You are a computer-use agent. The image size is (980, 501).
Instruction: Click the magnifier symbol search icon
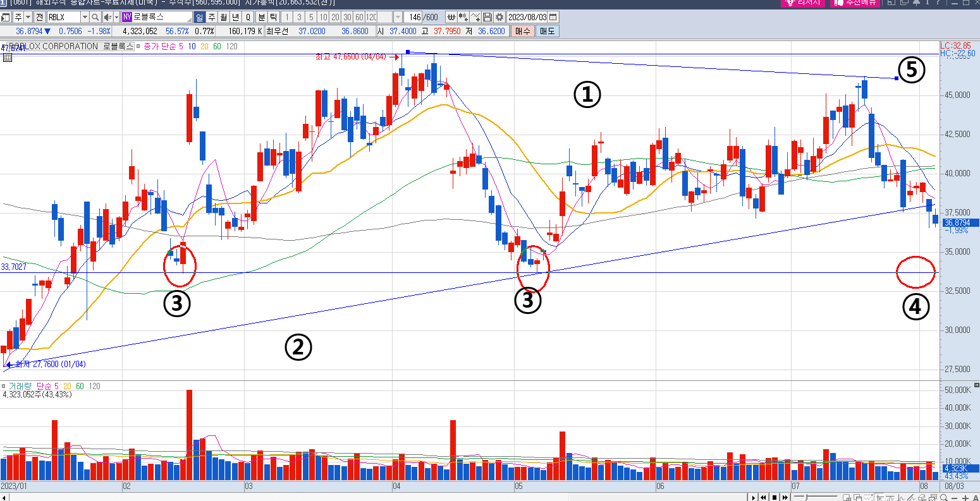coord(95,17)
